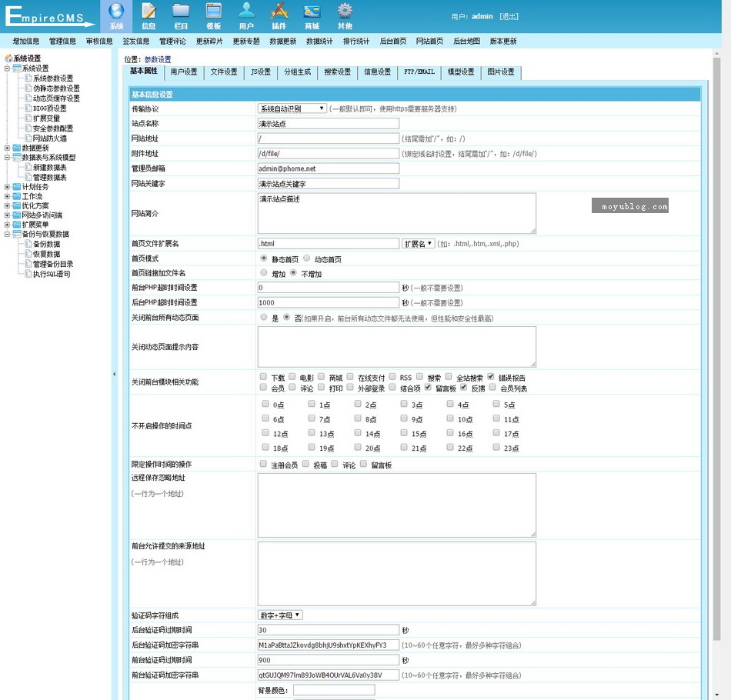
Task: Click the page icon beside 执行SQL语句
Action: click(x=28, y=274)
